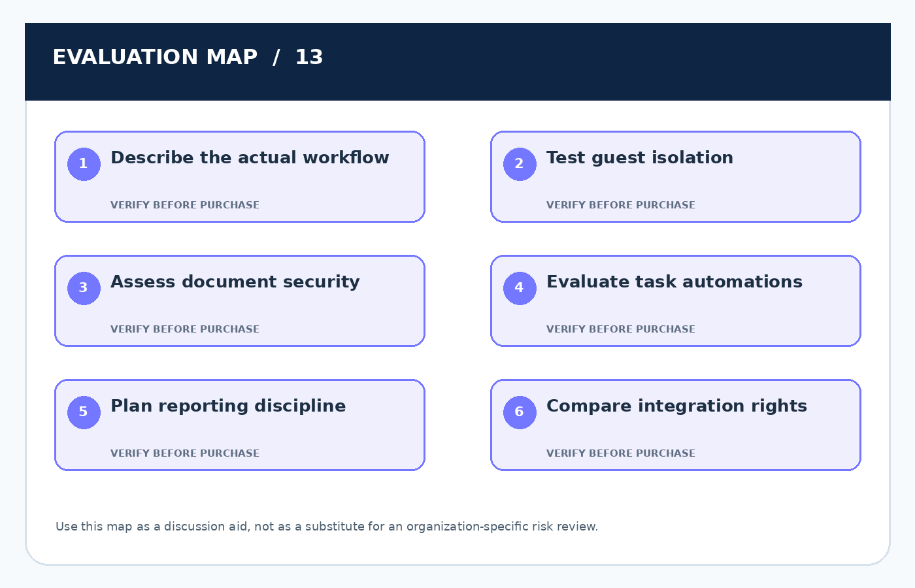Image resolution: width=915 pixels, height=588 pixels.
Task: Select the number 2 step badge
Action: coord(520,164)
